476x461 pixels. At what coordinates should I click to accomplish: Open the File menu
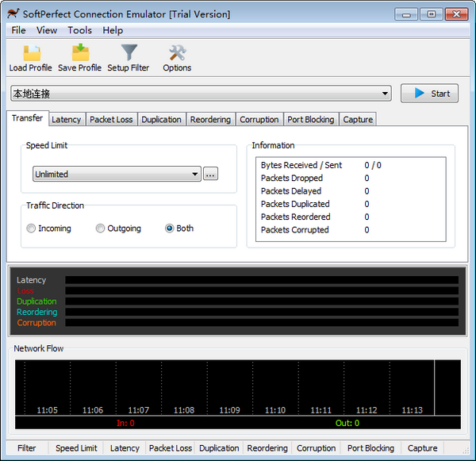click(18, 30)
